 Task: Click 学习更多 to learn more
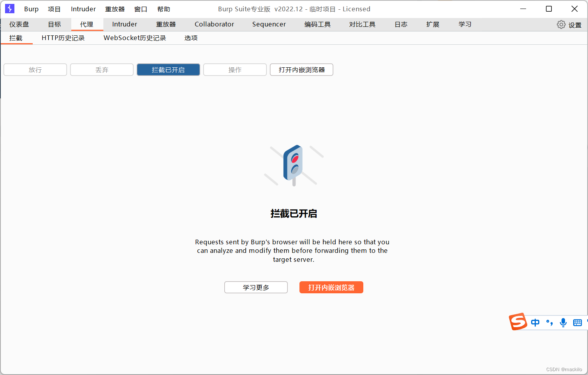tap(256, 287)
